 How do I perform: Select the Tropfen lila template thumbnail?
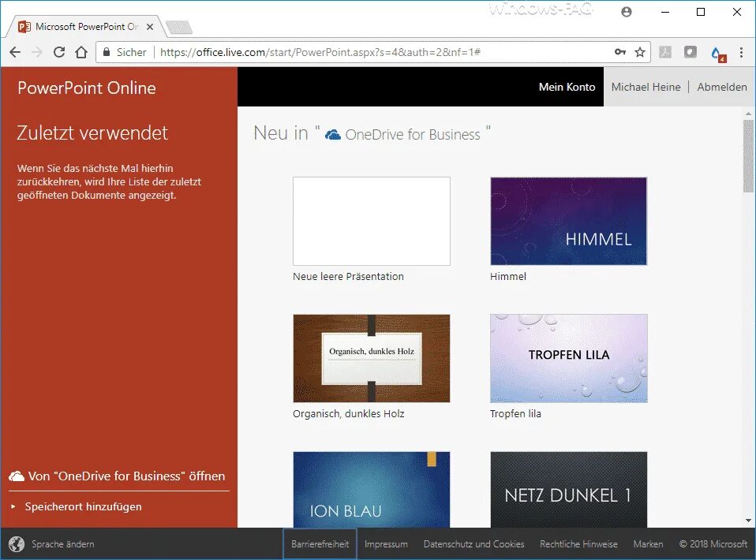click(x=569, y=359)
